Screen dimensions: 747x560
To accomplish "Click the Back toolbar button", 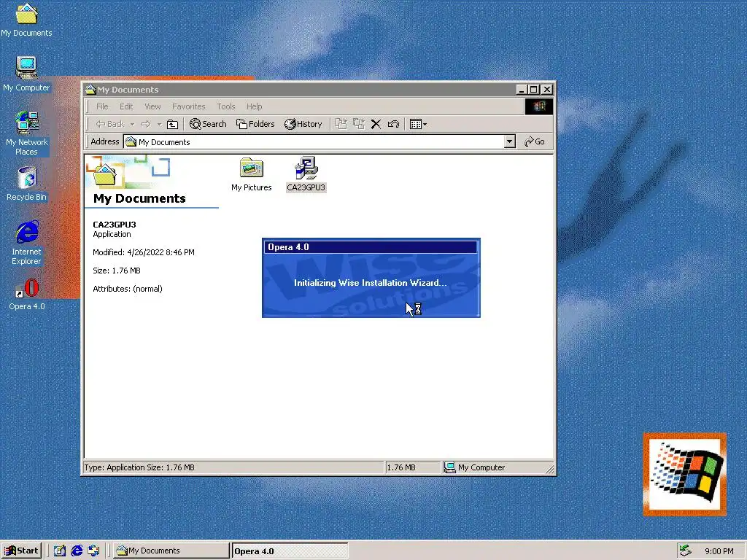I will [110, 124].
